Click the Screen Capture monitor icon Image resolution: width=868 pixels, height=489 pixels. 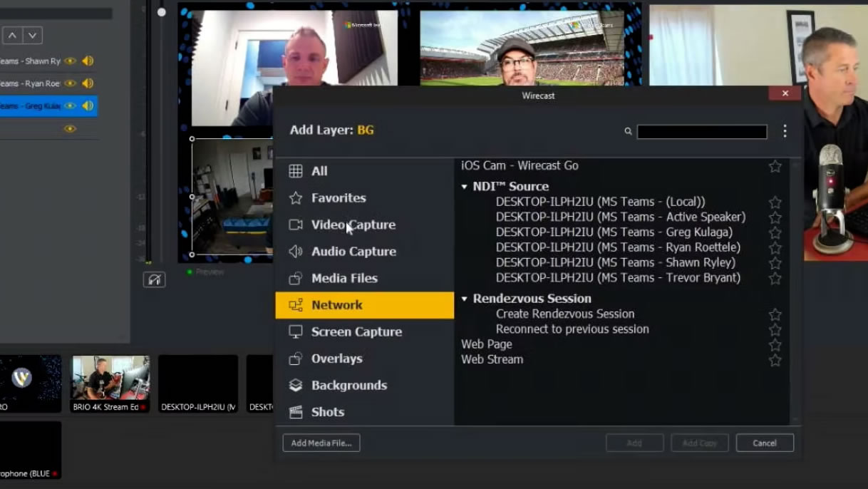coord(296,331)
